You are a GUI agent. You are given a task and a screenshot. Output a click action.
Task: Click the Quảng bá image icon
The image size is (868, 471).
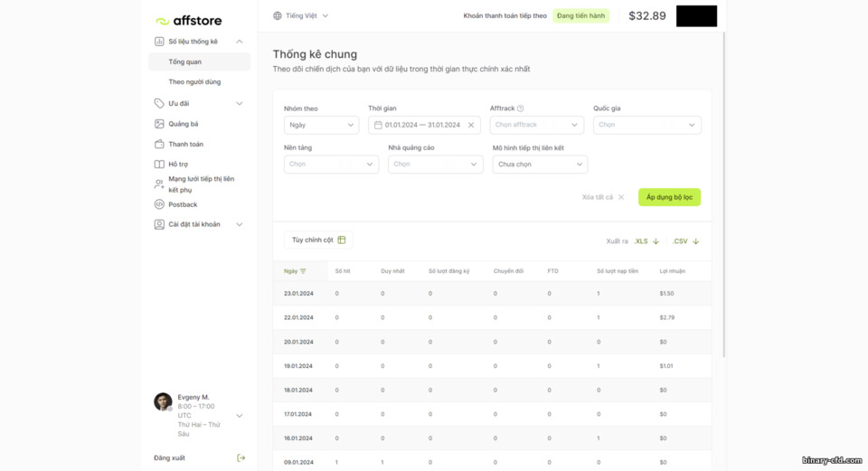pyautogui.click(x=159, y=124)
